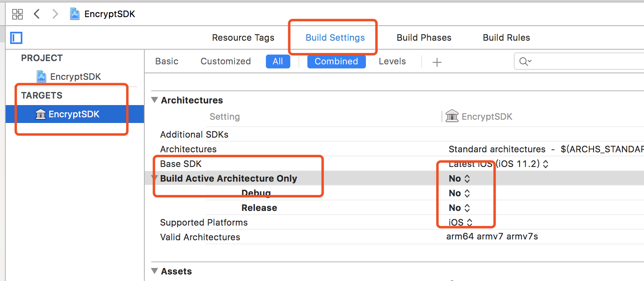Open the Base SDK value dropdown

coord(499,164)
